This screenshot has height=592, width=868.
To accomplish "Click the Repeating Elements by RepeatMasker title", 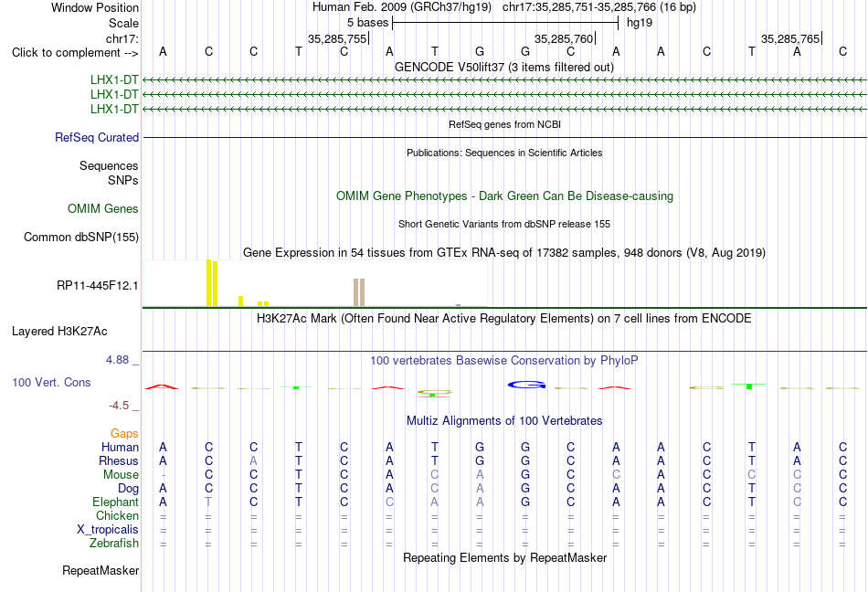I will (504, 557).
